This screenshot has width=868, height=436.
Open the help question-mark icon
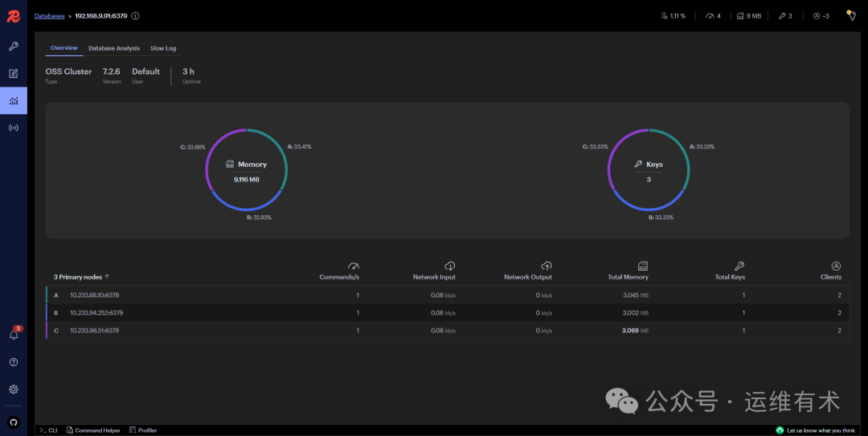click(x=14, y=362)
